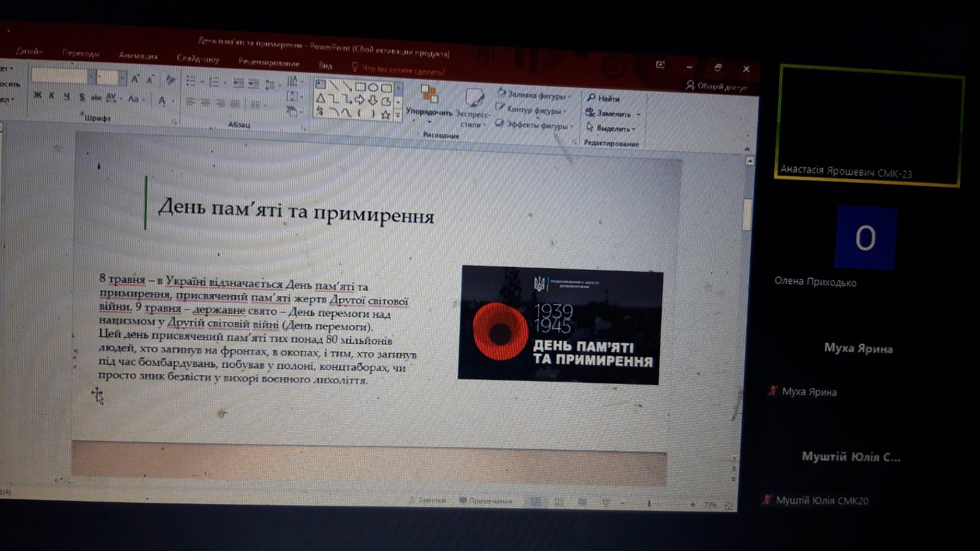Image resolution: width=980 pixels, height=551 pixels.
Task: Switch to normal view in status bar
Action: point(536,502)
